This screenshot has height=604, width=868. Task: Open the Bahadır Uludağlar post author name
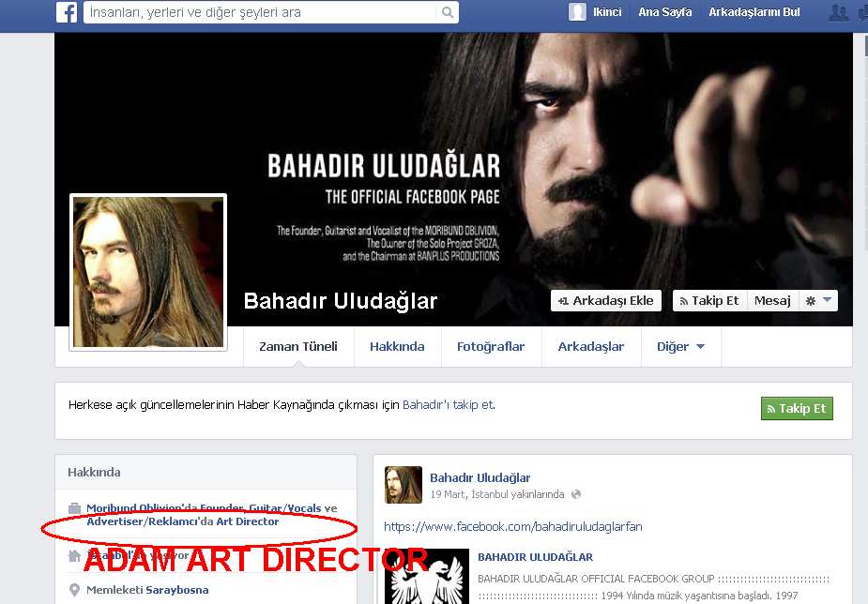pos(480,478)
